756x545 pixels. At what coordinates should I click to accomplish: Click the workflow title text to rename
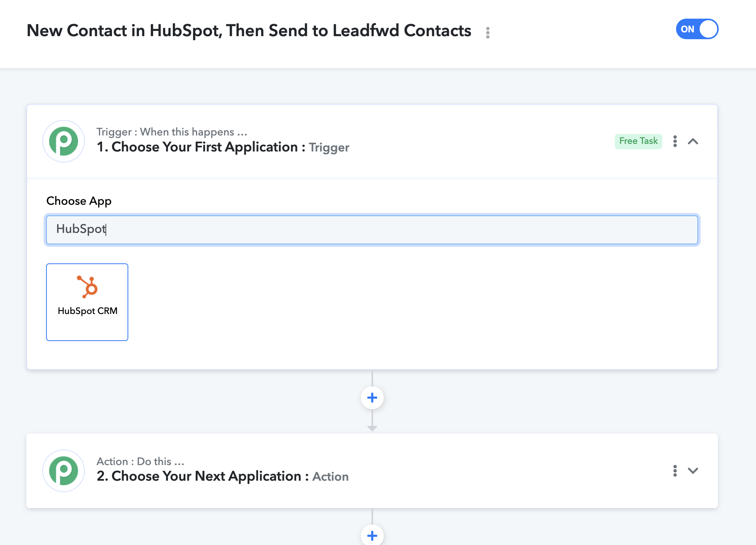249,31
